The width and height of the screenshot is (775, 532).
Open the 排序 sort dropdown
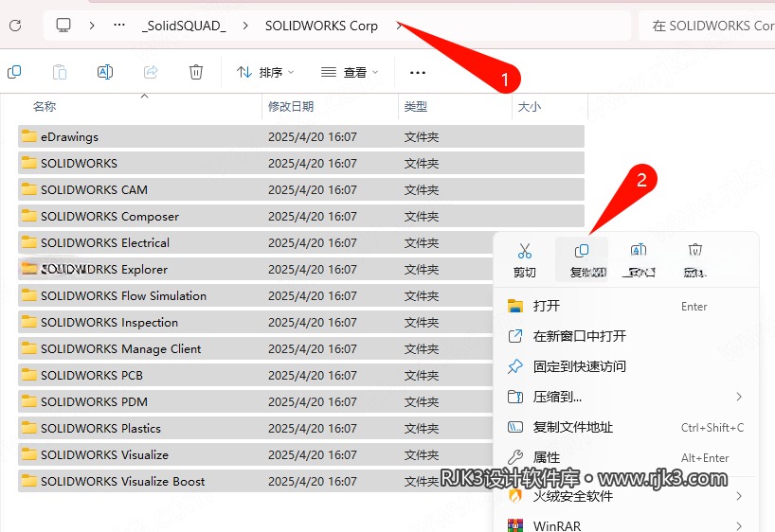point(265,73)
